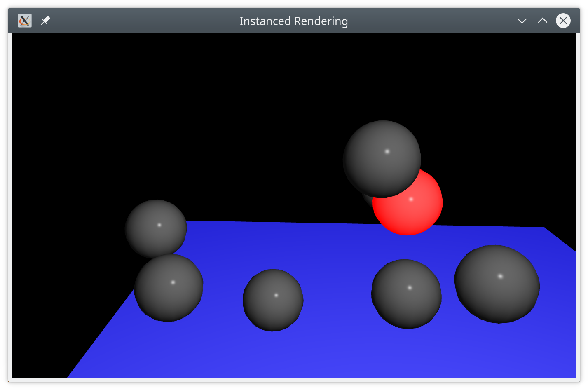Screen dimensions: 588x390
Task: Click the highlight dot on the top gray sphere
Action: [x=387, y=151]
